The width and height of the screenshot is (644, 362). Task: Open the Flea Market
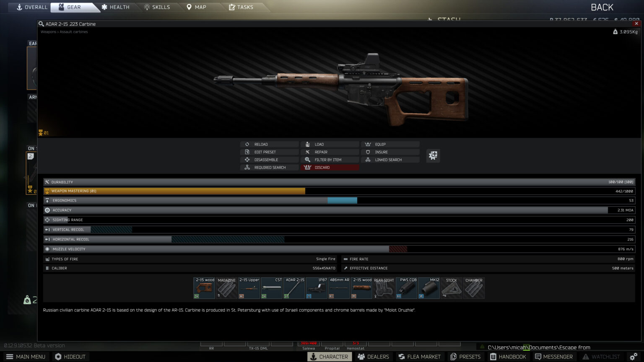pos(420,357)
